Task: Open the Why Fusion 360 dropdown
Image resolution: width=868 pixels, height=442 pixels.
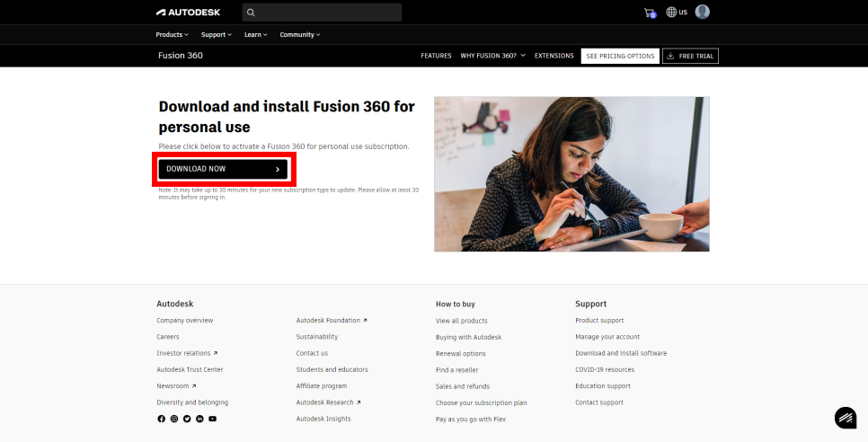Action: pyautogui.click(x=492, y=56)
